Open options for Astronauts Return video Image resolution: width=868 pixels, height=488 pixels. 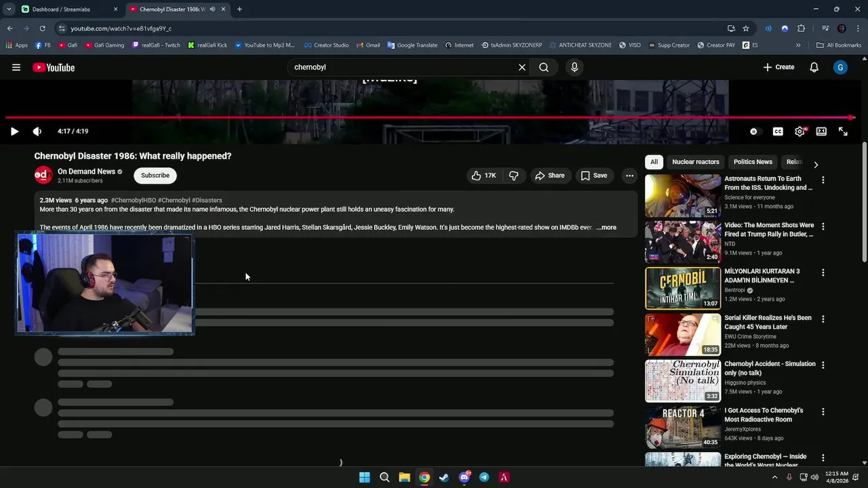tap(823, 180)
